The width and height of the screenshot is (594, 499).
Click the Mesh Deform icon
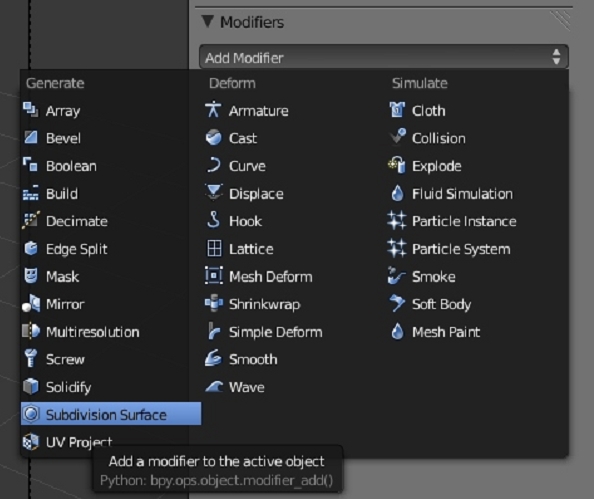[x=213, y=276]
